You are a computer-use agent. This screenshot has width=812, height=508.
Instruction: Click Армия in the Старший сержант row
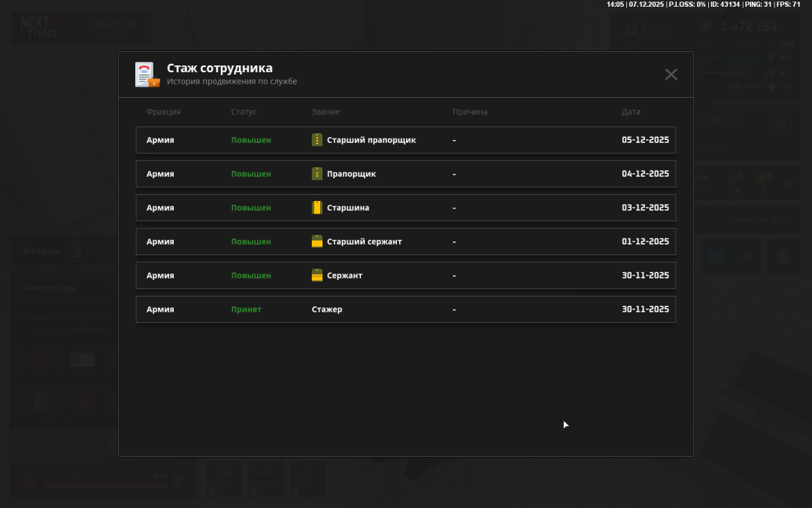[160, 242]
